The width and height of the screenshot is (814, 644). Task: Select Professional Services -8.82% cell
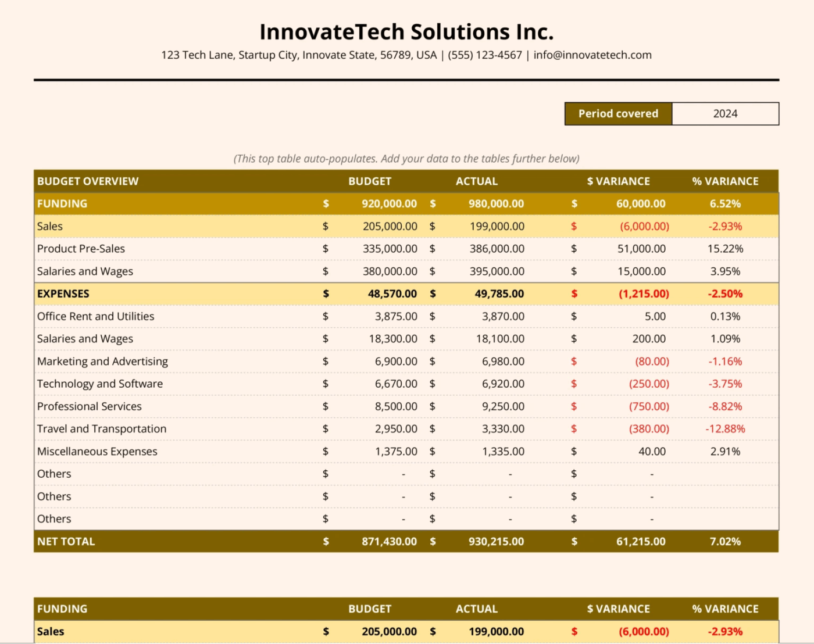(x=725, y=407)
